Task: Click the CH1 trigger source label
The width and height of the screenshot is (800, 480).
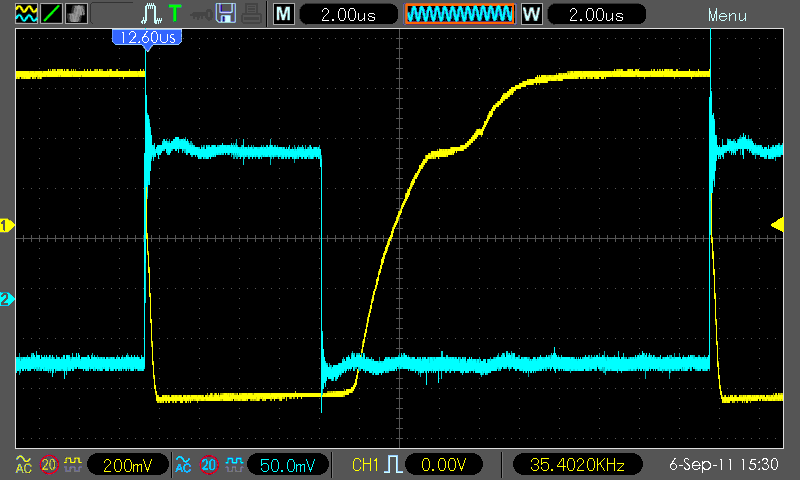Action: [x=365, y=465]
